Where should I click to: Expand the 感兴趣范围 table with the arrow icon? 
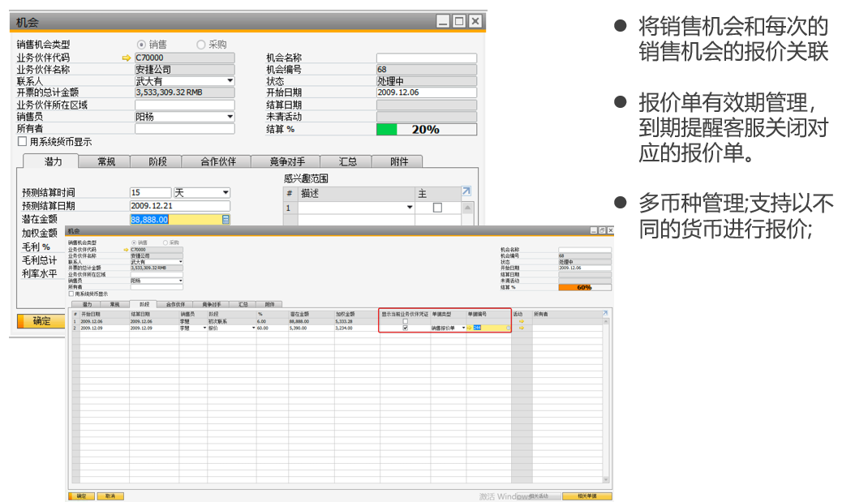(466, 191)
